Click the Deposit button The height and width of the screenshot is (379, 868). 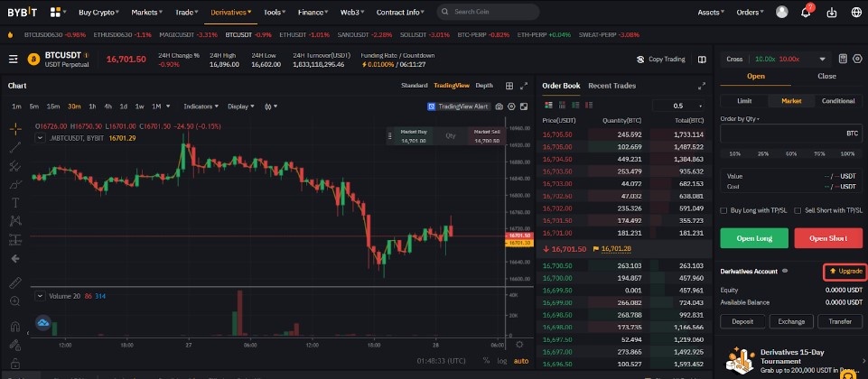pyautogui.click(x=742, y=321)
